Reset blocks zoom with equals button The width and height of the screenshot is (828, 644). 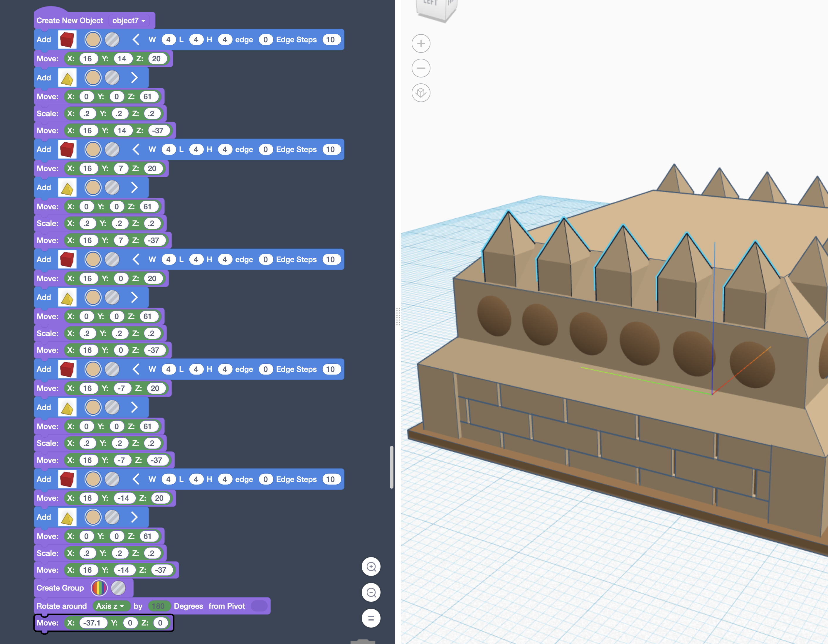371,618
